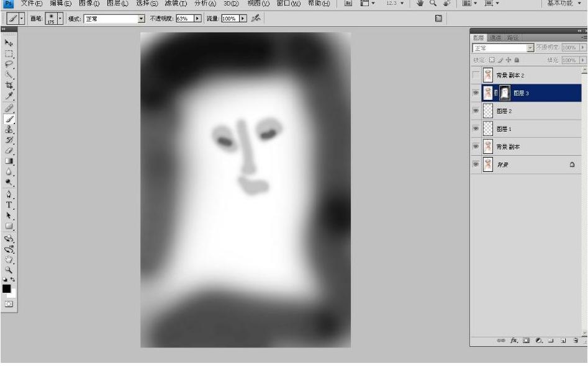Select the Hand tool in toolbox

tap(9, 259)
